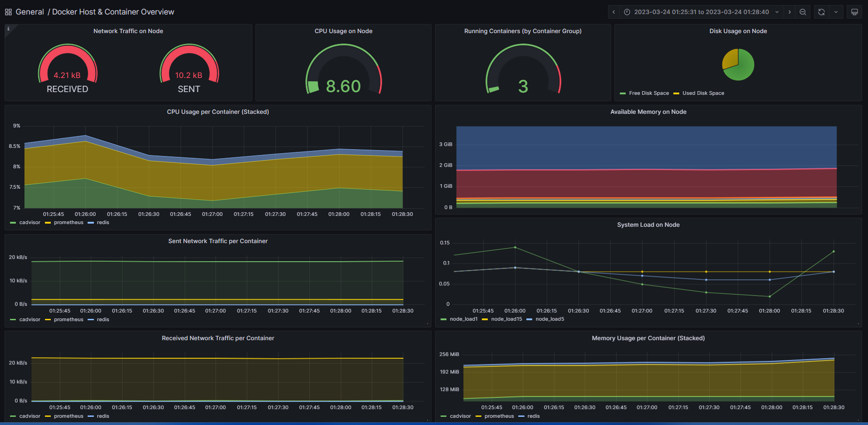The image size is (868, 425).
Task: Open Docker Host & Container Overview title
Action: click(113, 12)
